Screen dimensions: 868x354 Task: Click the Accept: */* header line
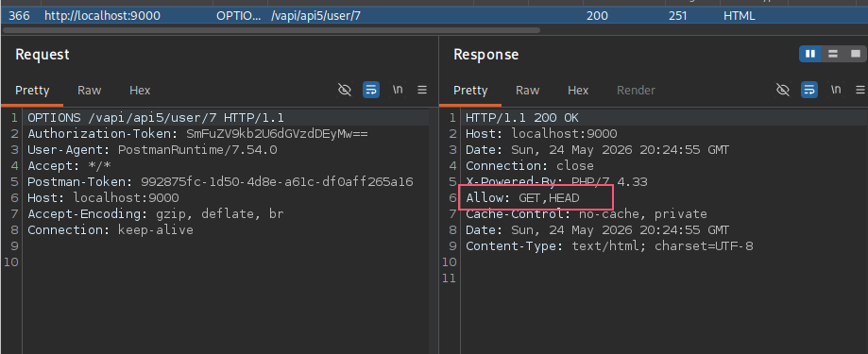69,165
